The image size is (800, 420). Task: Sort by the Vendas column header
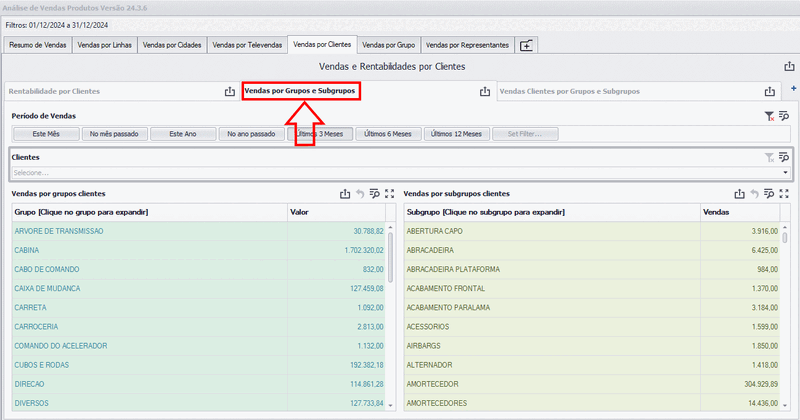coord(740,212)
